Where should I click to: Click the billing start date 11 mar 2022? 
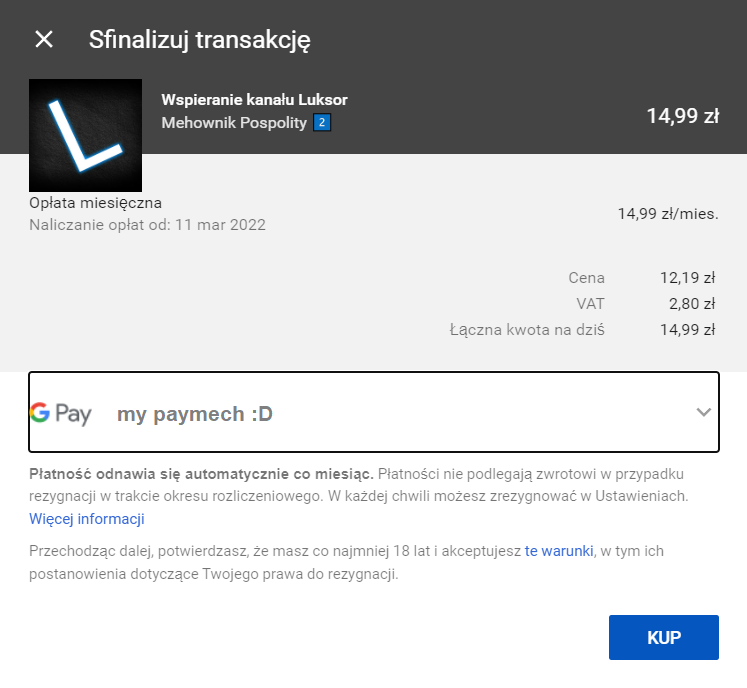pos(223,225)
